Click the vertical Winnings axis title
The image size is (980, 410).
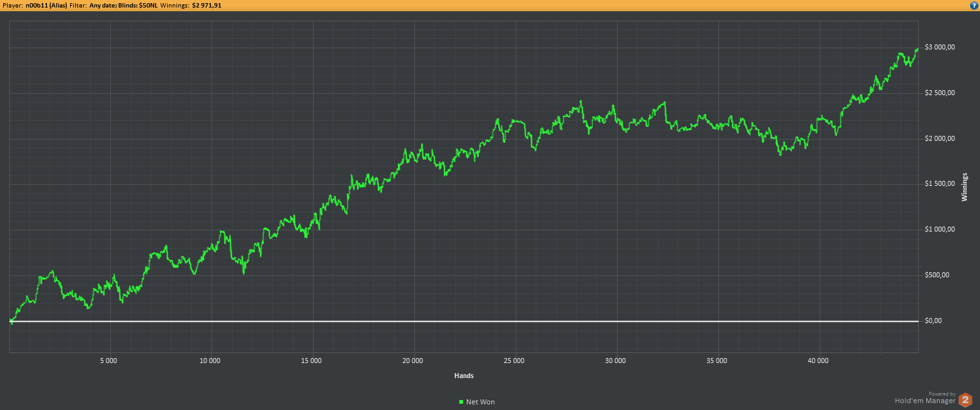pyautogui.click(x=964, y=187)
